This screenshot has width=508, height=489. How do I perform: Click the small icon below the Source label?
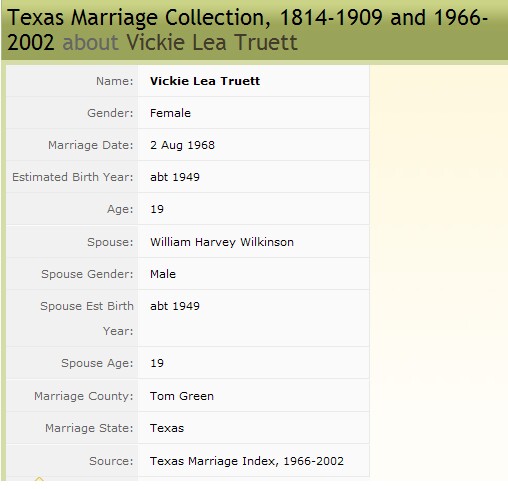point(39,479)
